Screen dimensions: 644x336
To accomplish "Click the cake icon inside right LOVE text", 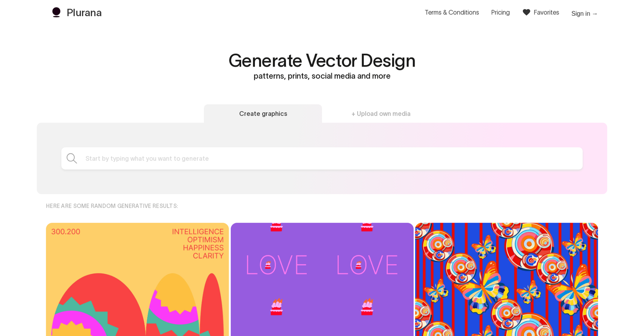I will [x=359, y=265].
